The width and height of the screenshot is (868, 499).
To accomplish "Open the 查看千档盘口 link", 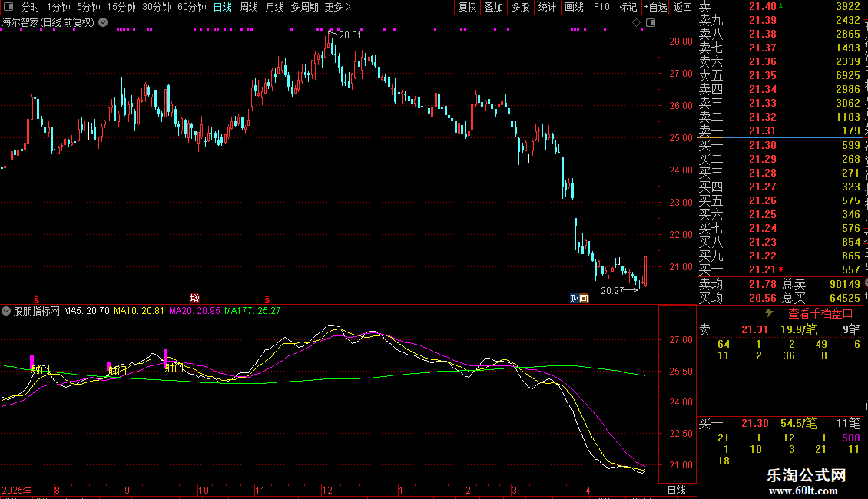I will coord(820,314).
